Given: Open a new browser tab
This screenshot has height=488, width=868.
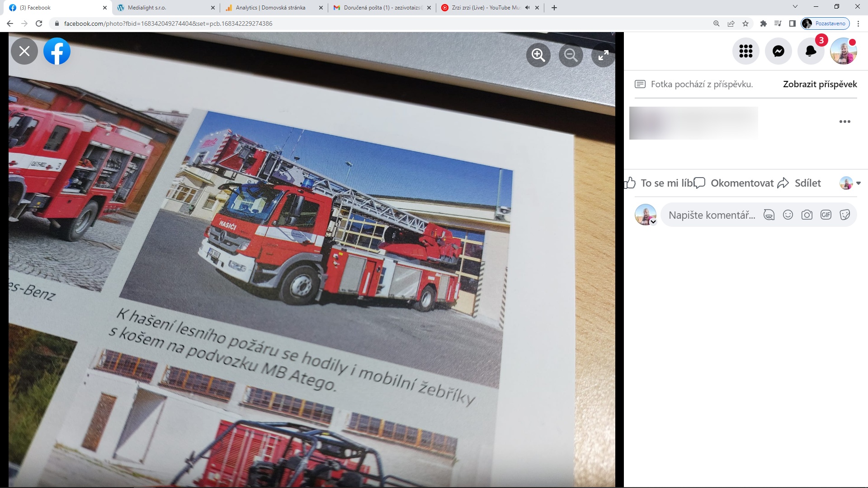Looking at the screenshot, I should pos(554,8).
